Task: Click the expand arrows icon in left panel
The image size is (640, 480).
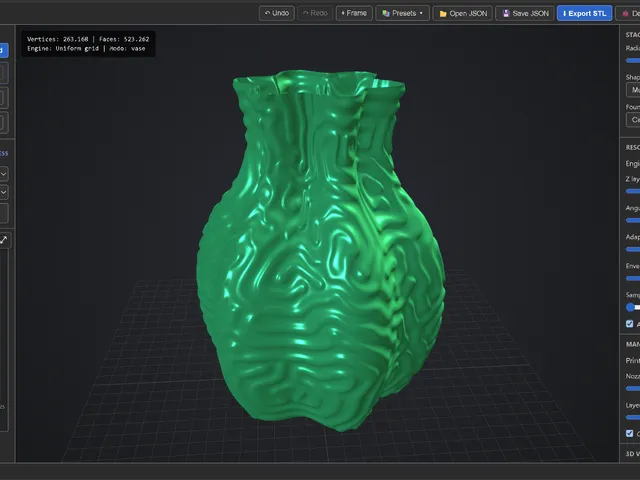Action: pyautogui.click(x=4, y=240)
